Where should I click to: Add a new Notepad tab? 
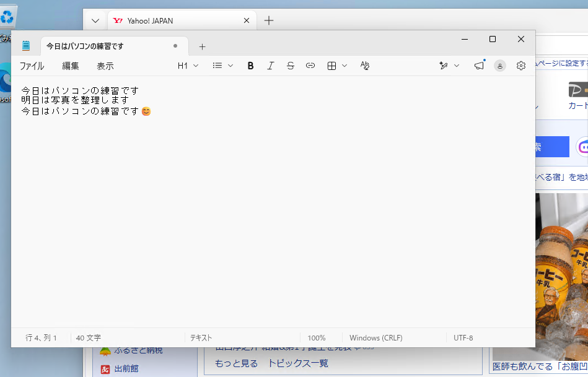[202, 47]
